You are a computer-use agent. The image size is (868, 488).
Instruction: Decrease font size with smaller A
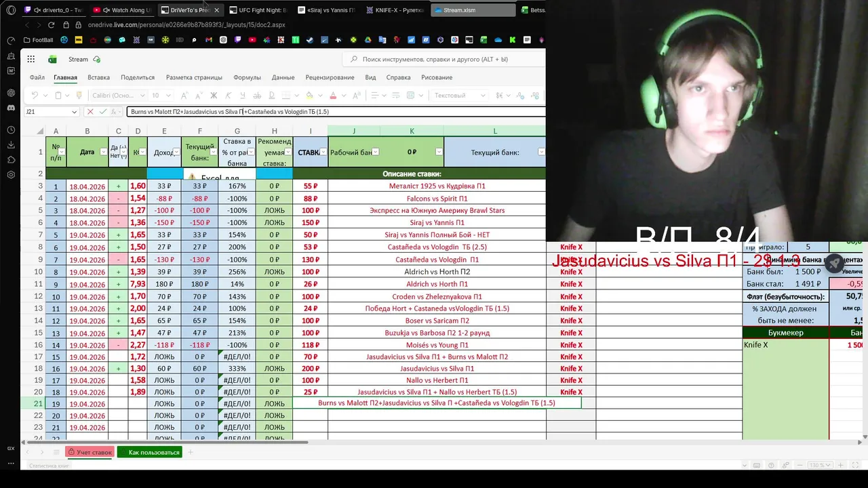click(199, 96)
